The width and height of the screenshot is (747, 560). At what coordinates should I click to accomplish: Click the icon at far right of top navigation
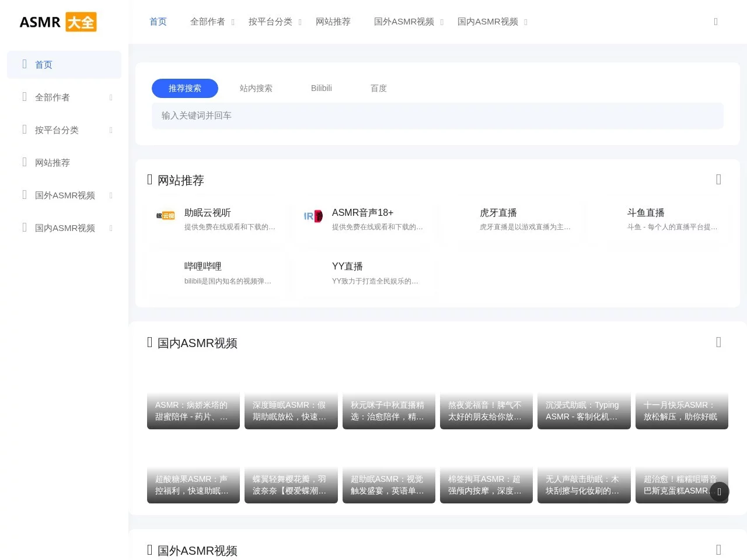(x=716, y=22)
